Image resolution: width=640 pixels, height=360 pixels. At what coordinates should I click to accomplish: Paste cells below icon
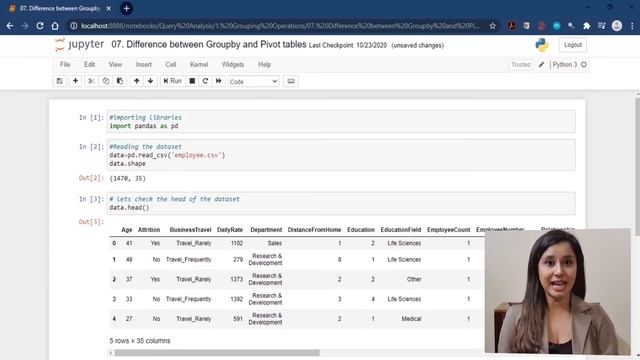120,81
